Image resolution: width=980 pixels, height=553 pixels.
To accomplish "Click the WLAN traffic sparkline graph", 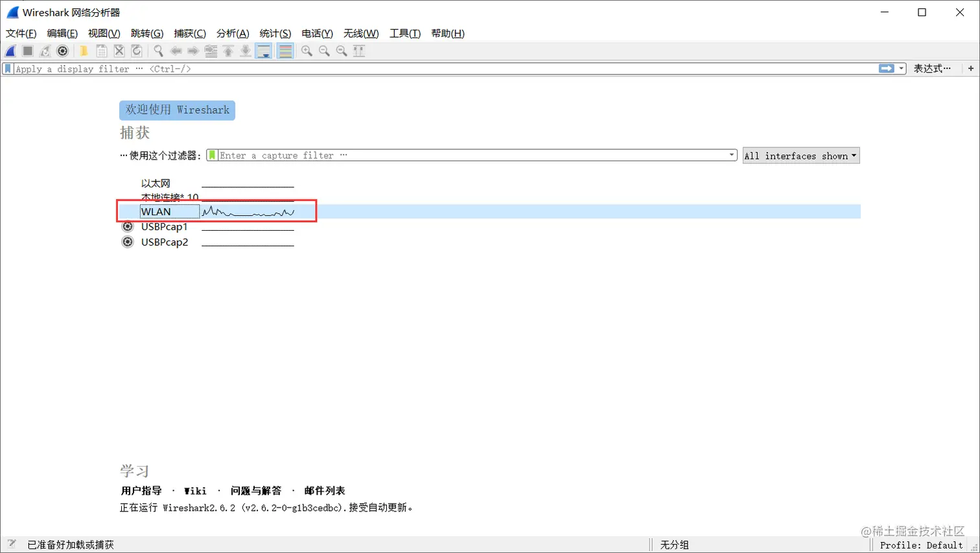I will coord(248,211).
